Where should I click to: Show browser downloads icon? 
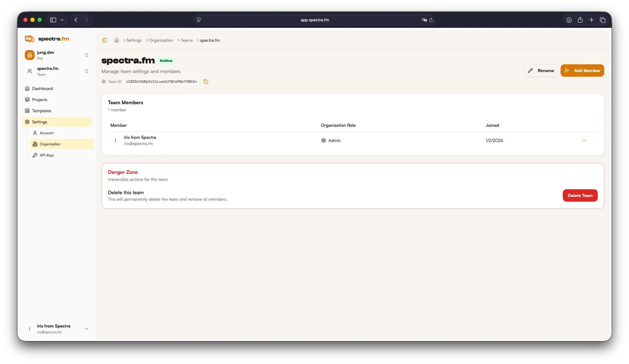point(569,20)
